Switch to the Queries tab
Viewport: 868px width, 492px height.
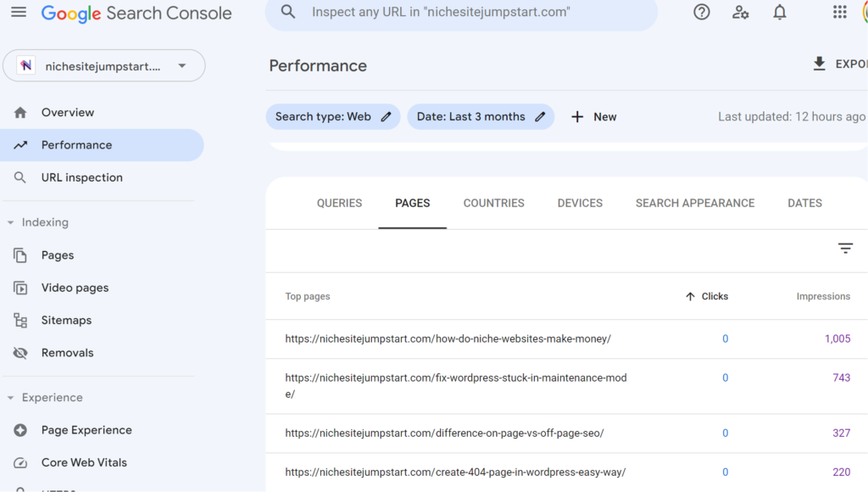click(x=339, y=204)
